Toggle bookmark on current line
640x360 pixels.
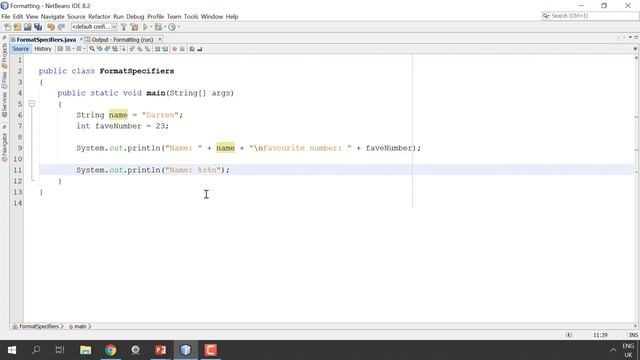[147, 49]
